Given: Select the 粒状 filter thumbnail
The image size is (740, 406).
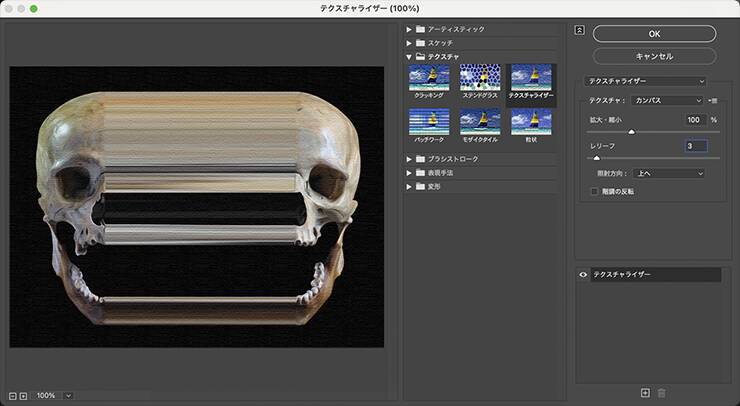Looking at the screenshot, I should 530,123.
